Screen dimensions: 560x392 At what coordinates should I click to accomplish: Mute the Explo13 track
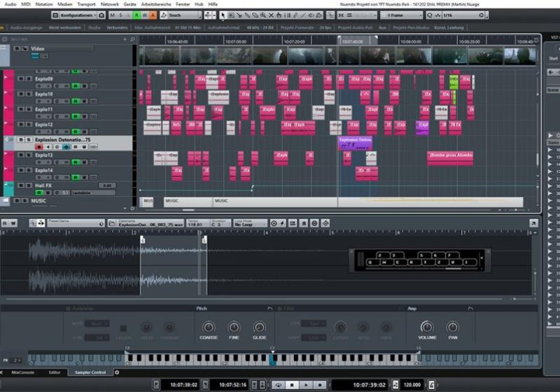[20, 155]
